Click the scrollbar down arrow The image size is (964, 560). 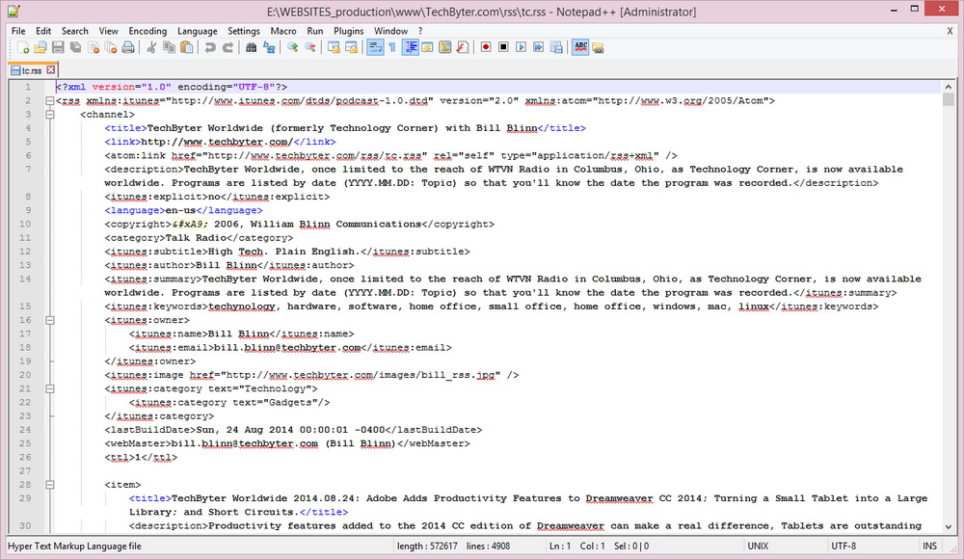coord(949,527)
